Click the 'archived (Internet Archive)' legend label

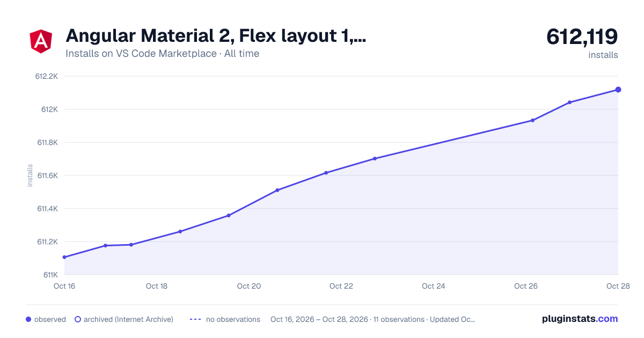pyautogui.click(x=128, y=319)
